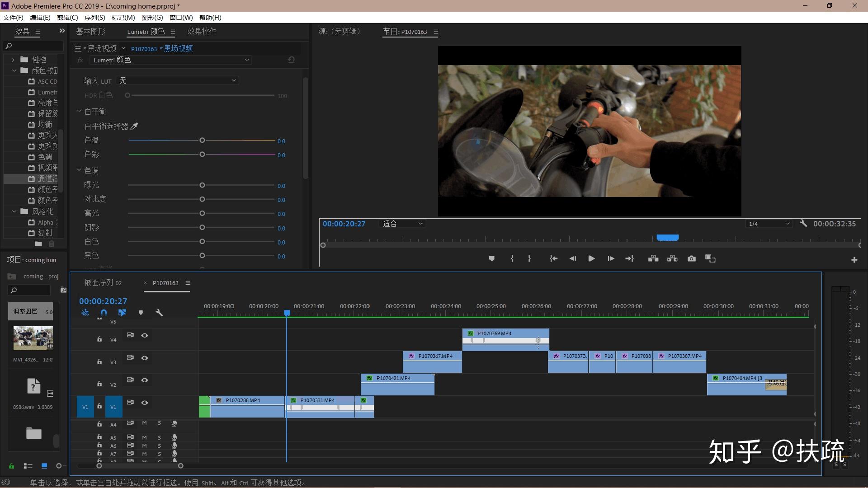Step forward one frame
The height and width of the screenshot is (488, 868).
[611, 259]
